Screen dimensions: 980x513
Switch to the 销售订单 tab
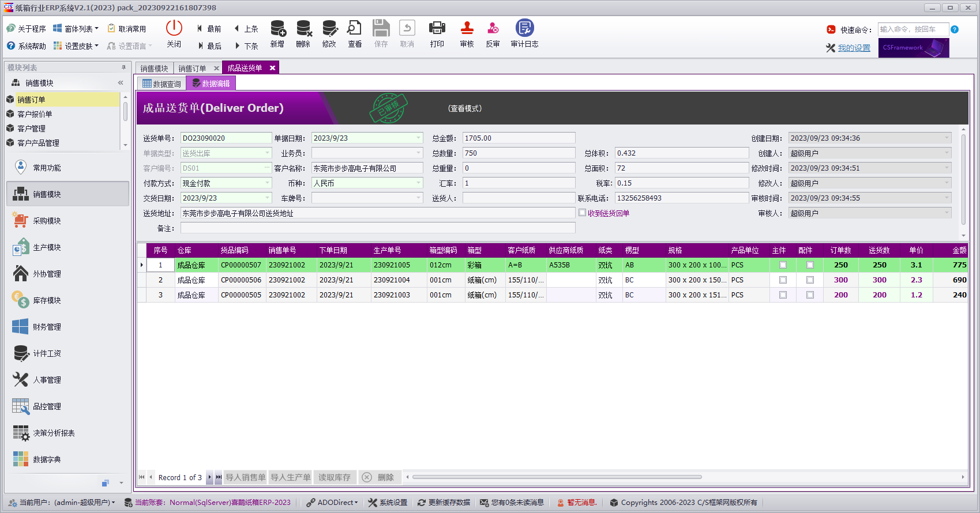tap(192, 68)
